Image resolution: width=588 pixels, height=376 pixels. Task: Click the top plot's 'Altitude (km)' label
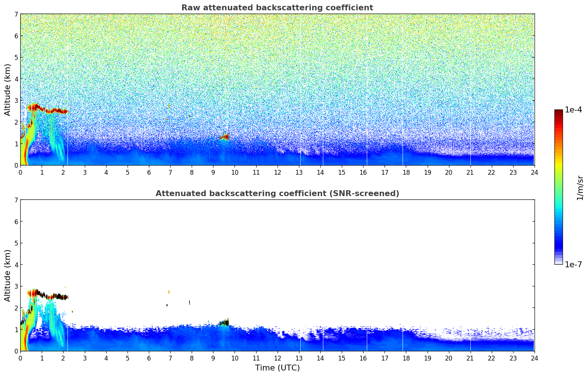point(7,90)
